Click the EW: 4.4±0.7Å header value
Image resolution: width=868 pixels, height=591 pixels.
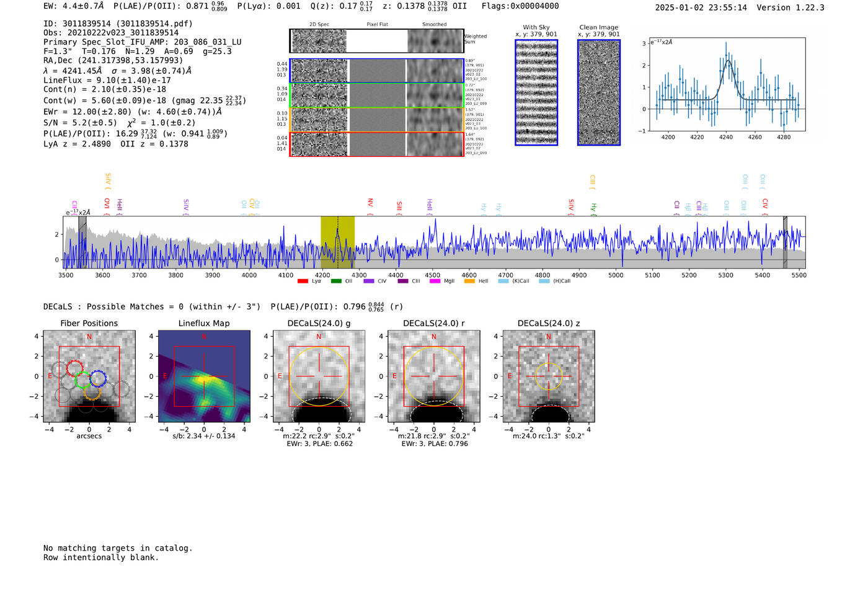tap(73, 6)
